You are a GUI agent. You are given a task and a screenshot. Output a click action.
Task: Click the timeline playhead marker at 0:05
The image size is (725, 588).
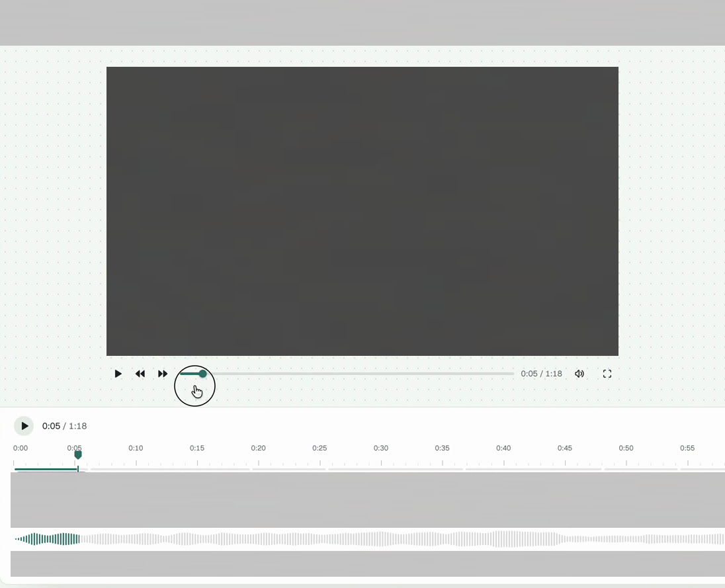(78, 455)
